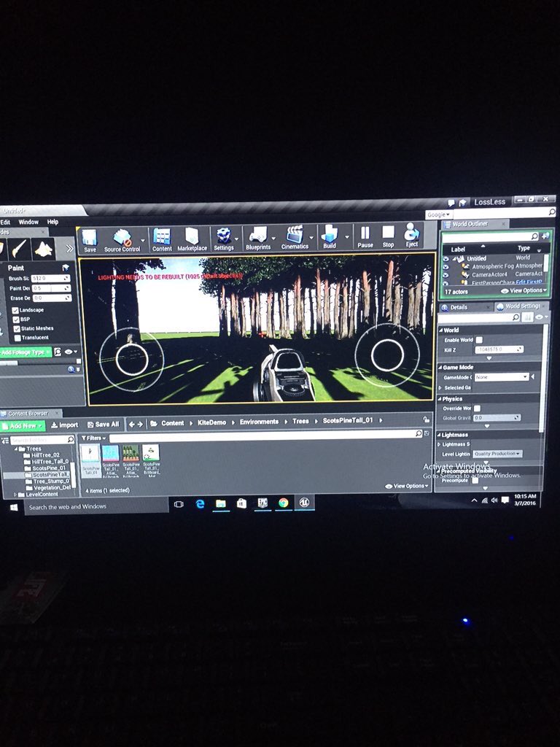Navigate back in Content Browser history
This screenshot has width=560, height=747.
[x=132, y=424]
